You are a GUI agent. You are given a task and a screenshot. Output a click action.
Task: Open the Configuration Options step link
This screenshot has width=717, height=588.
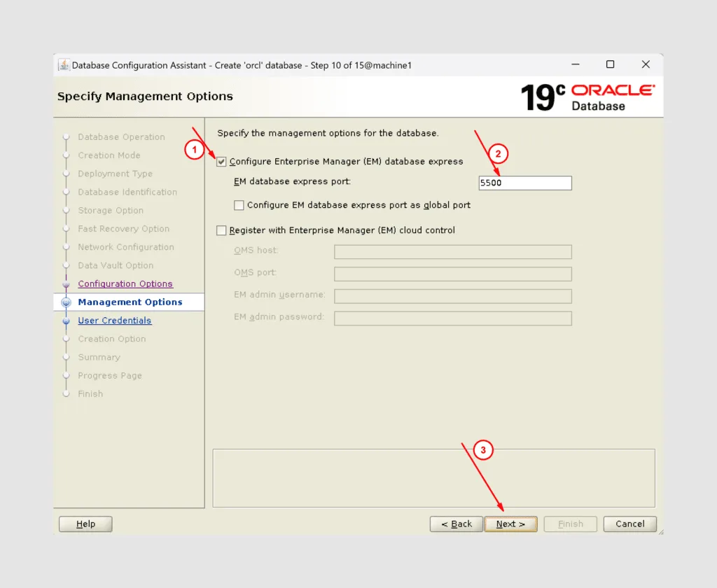(x=125, y=283)
